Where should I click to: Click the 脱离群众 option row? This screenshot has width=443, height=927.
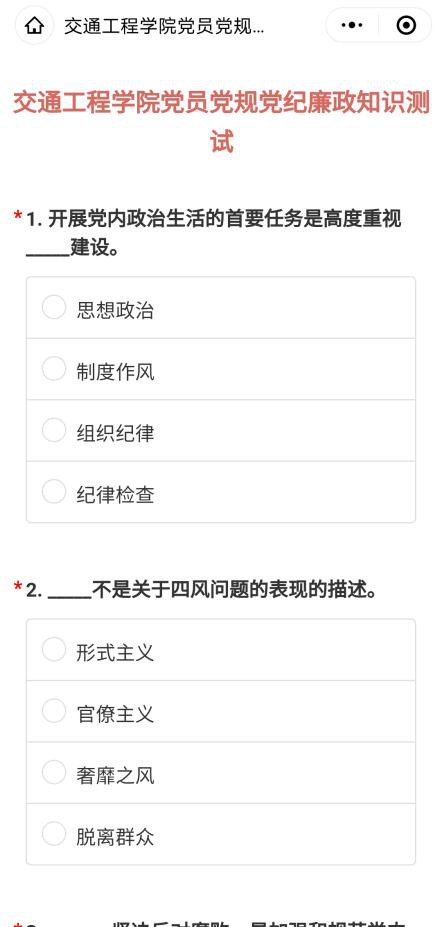[x=221, y=834]
